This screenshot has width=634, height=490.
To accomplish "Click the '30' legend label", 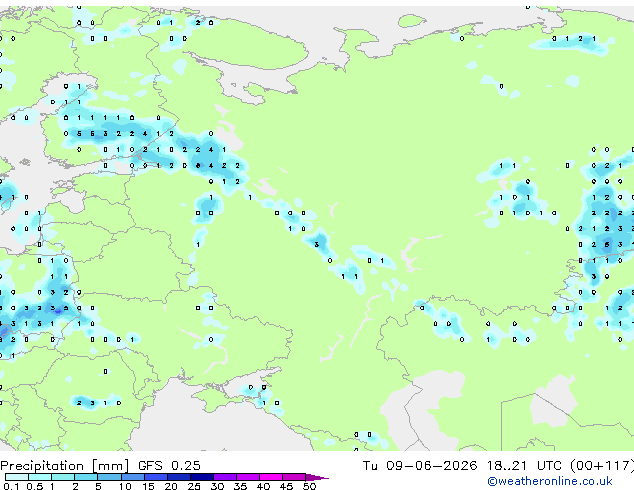I will click(217, 486).
